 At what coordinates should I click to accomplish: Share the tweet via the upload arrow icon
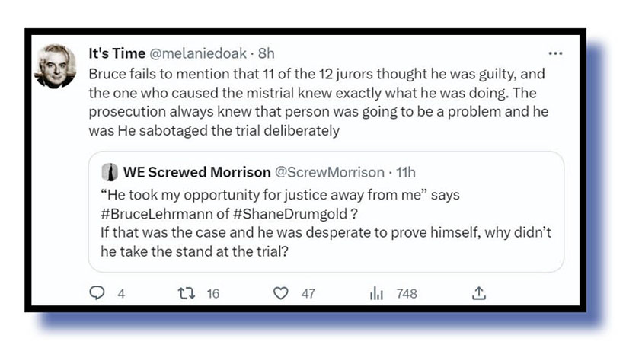(x=479, y=293)
